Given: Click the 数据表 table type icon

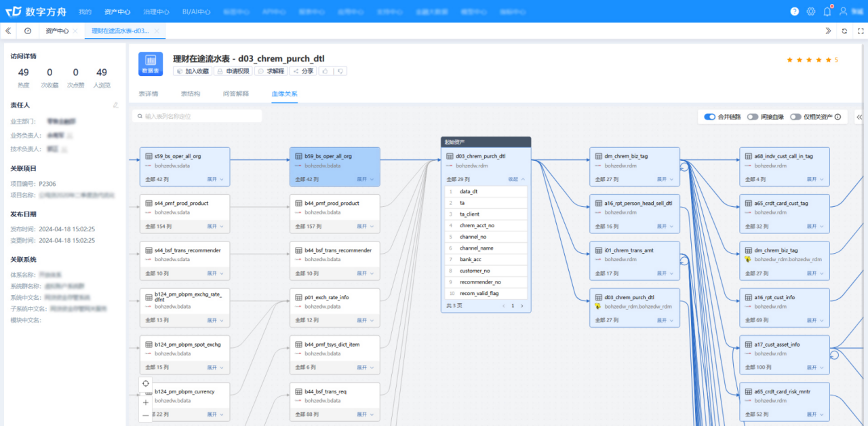Looking at the screenshot, I should [x=150, y=64].
